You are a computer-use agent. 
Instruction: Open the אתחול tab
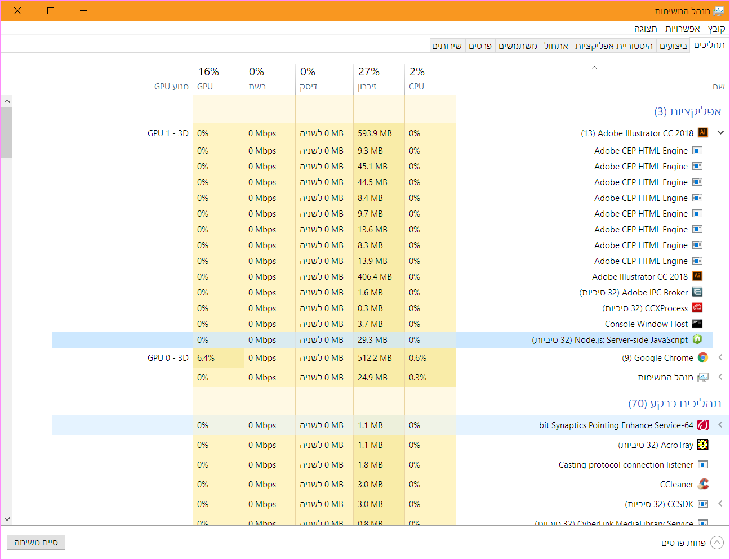[556, 46]
